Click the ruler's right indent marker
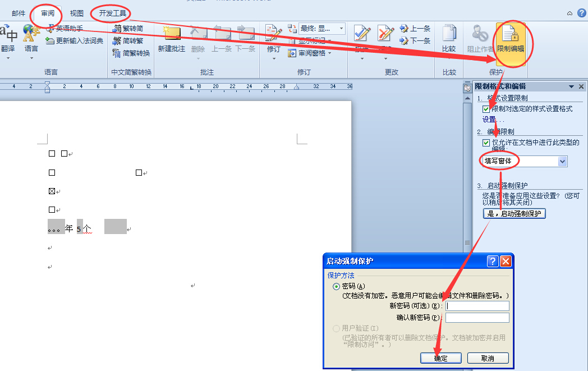This screenshot has width=588, height=371. click(x=296, y=88)
